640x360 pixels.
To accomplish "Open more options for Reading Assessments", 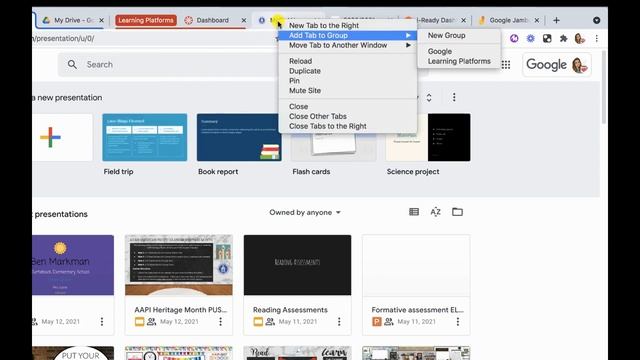I will tap(339, 322).
